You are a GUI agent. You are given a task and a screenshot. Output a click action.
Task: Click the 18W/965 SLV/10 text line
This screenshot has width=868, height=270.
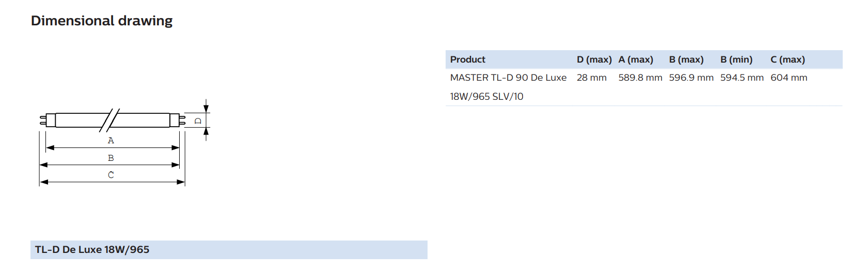click(x=486, y=97)
